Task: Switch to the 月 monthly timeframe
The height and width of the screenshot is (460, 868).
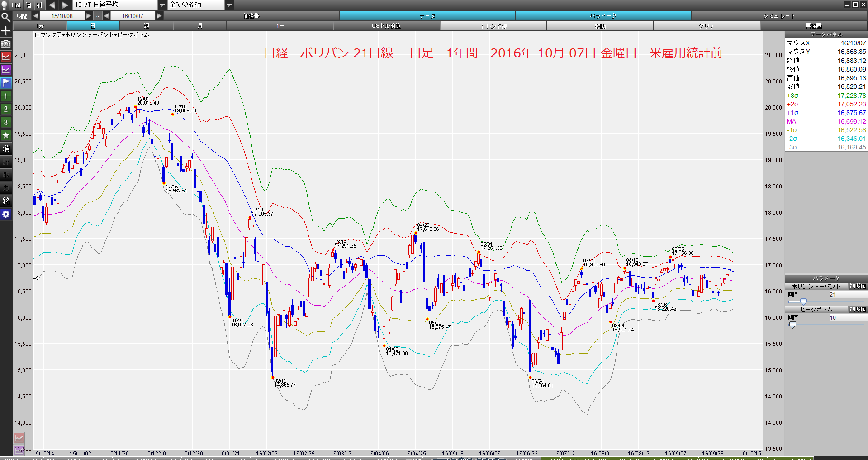Action: [x=199, y=26]
